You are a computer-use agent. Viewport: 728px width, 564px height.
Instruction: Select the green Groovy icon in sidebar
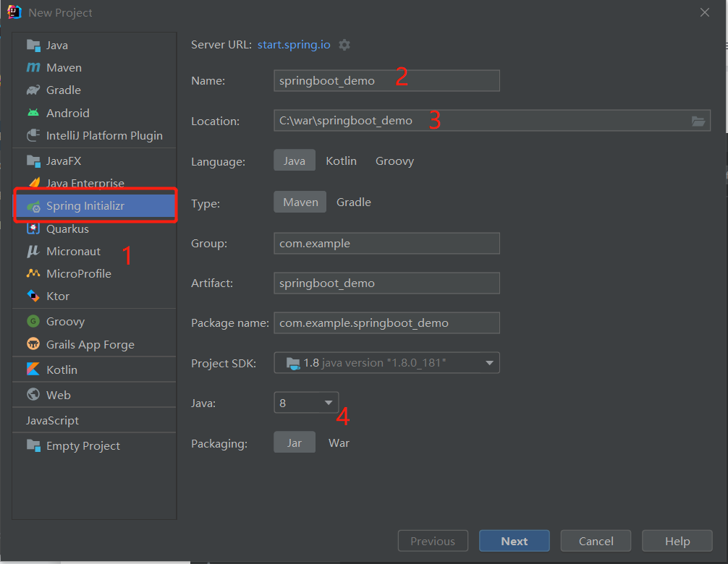point(33,321)
